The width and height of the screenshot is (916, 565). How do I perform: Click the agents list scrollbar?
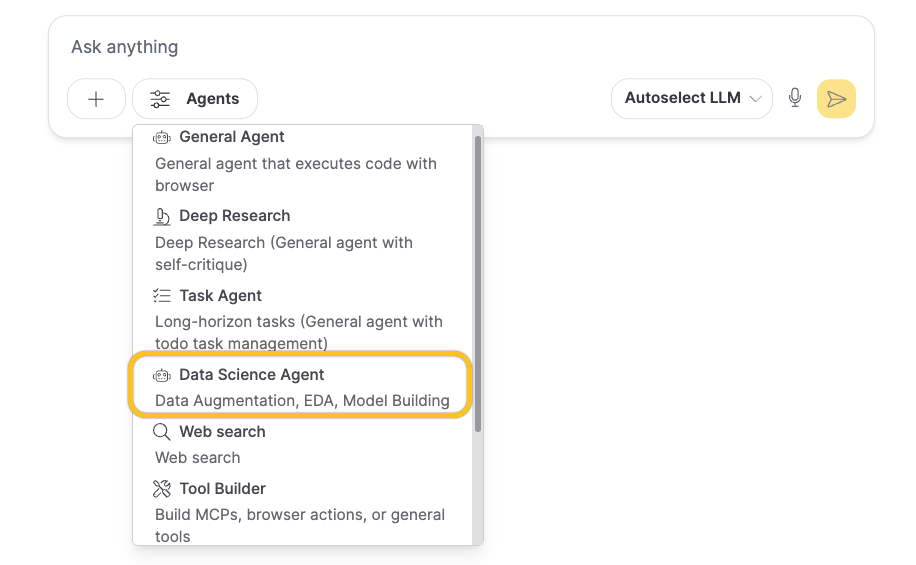pyautogui.click(x=478, y=280)
